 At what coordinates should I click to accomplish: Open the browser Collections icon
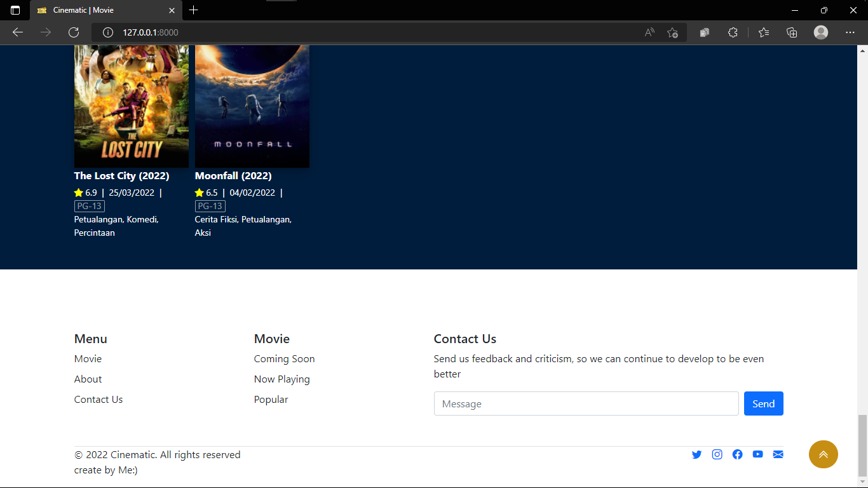[x=792, y=32]
